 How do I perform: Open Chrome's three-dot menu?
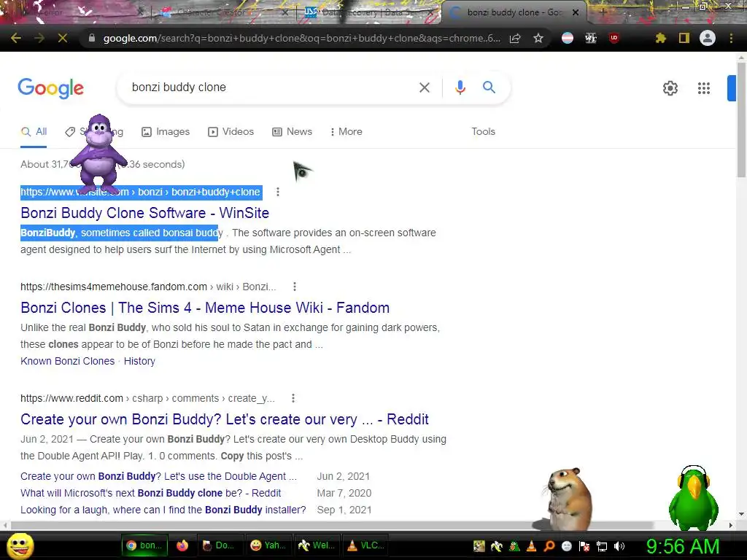pyautogui.click(x=731, y=38)
